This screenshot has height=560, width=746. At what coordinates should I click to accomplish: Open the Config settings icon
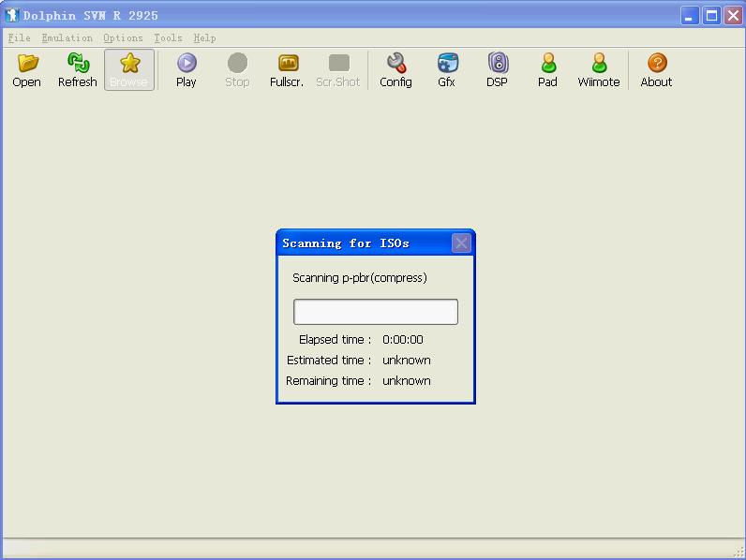(x=396, y=63)
